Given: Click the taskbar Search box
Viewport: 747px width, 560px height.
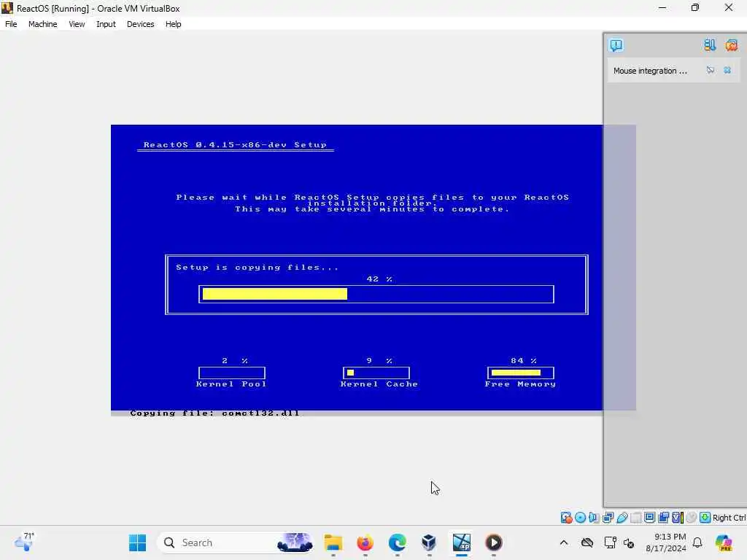Looking at the screenshot, I should coord(236,542).
